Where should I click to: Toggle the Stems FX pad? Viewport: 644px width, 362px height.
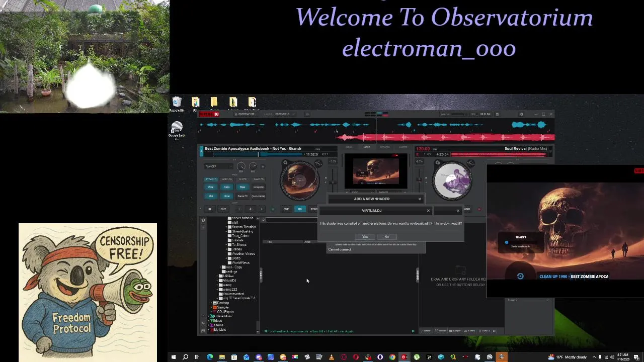(243, 196)
